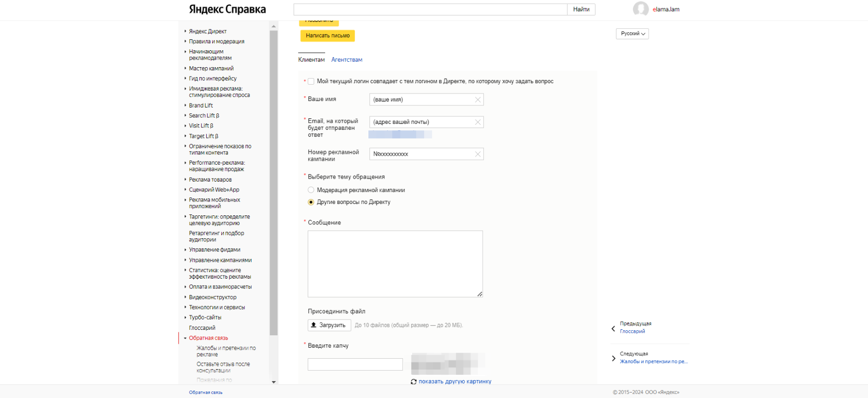
Task: Open 'Оставьте отзыв после консультации' item
Action: tap(223, 367)
